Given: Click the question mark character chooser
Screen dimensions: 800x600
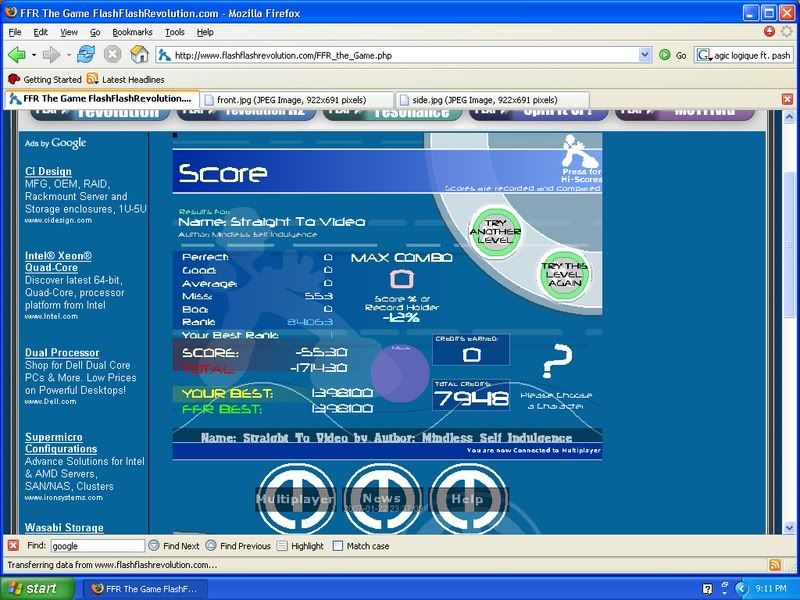Looking at the screenshot, I should tap(562, 360).
